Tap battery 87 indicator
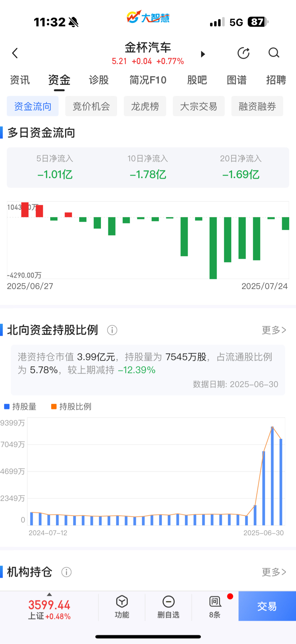The width and height of the screenshot is (296, 644). coord(258,22)
